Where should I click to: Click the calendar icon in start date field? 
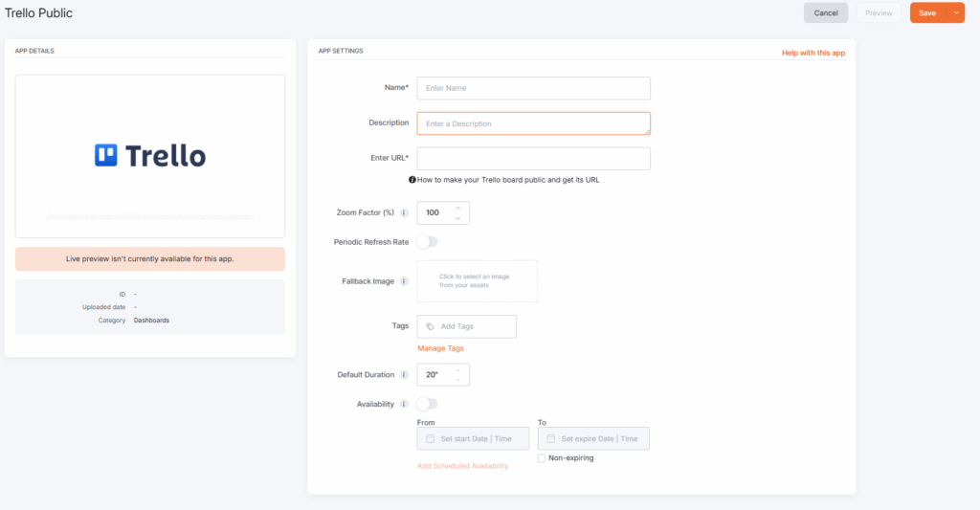point(431,439)
